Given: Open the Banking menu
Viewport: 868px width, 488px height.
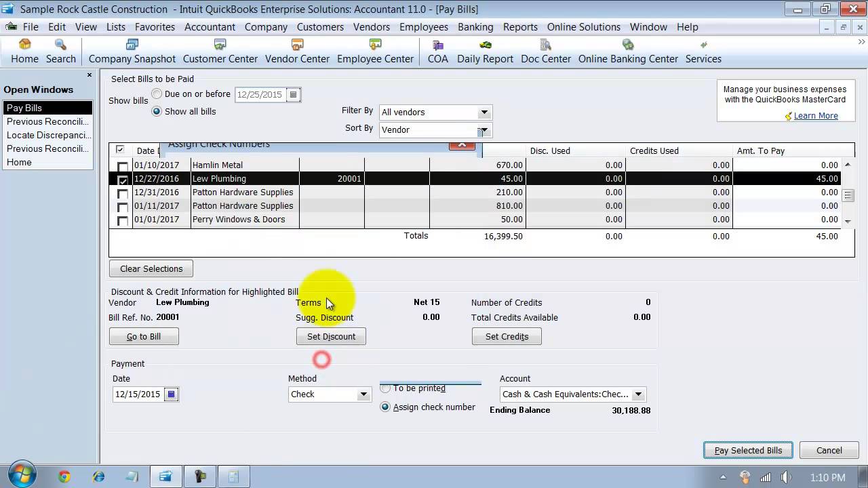Looking at the screenshot, I should coord(475,27).
